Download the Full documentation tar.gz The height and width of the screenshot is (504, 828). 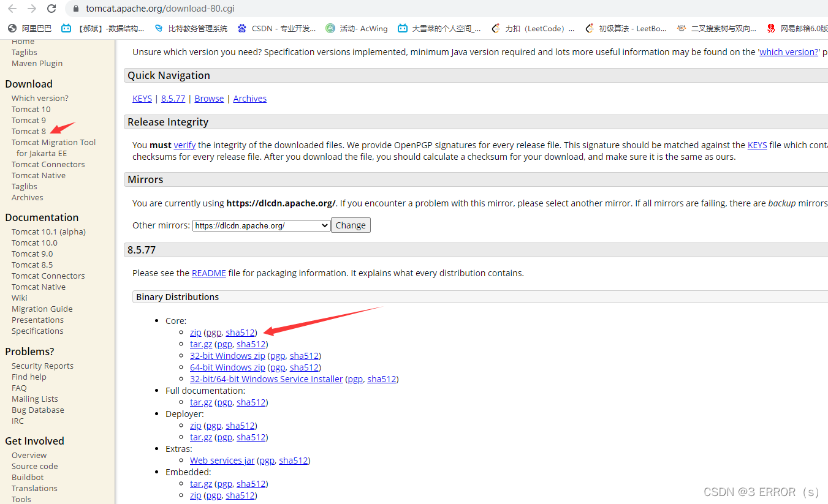[201, 402]
